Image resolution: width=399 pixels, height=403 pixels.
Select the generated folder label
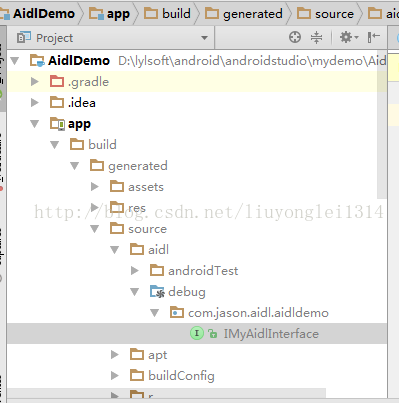click(x=138, y=166)
